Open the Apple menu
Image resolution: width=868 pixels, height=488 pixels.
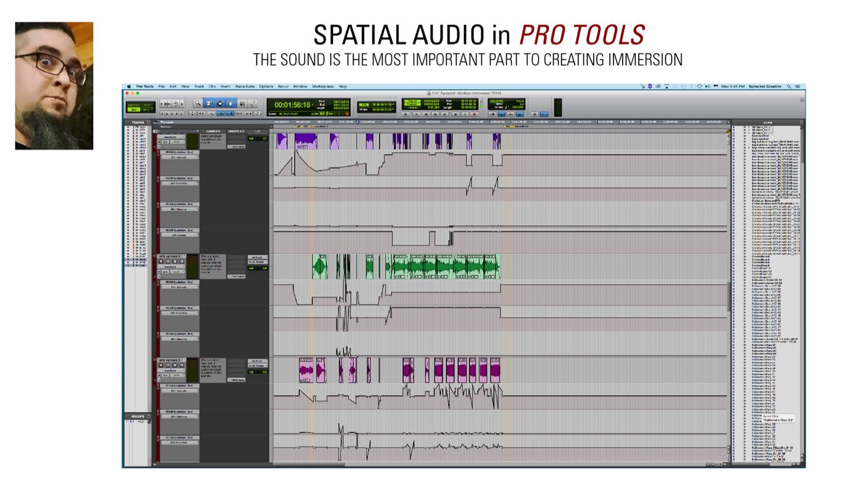[128, 86]
